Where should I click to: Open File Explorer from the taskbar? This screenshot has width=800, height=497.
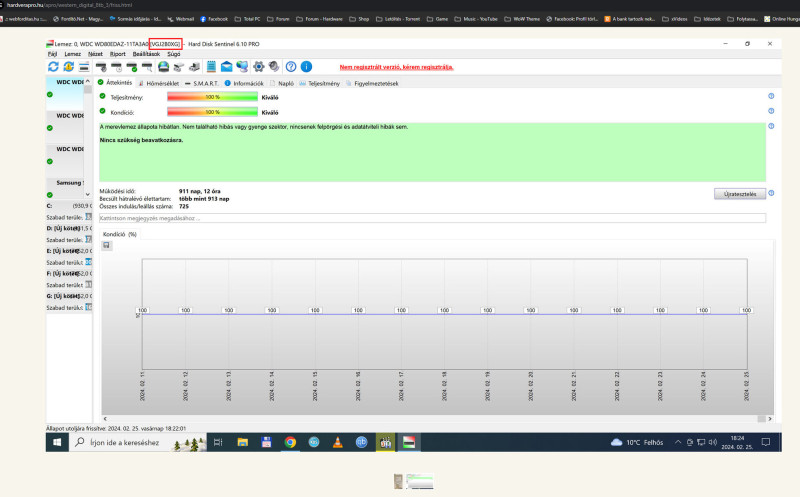click(242, 442)
